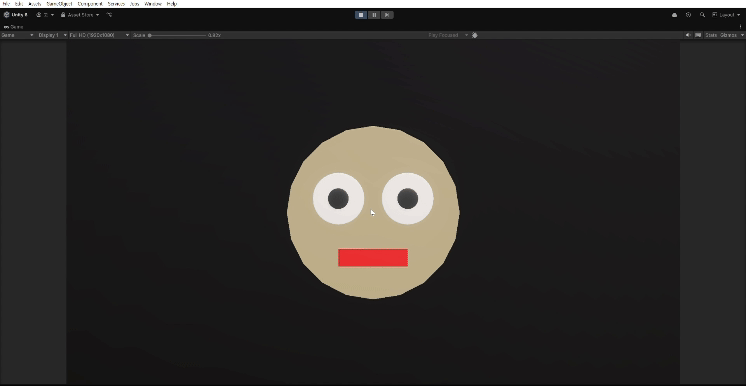Open the Game view mode dropdown
Screen dimensions: 746x386
[x=18, y=35]
